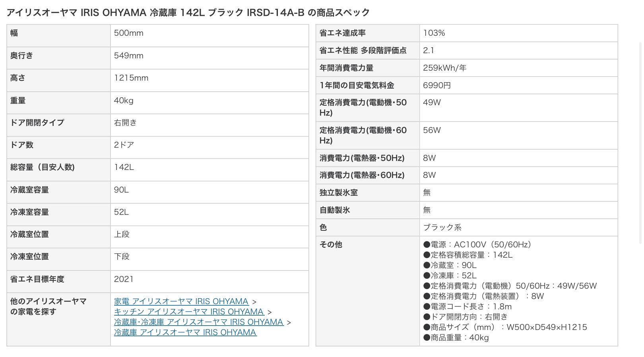644x357 pixels.
Task: Select the 2ドア door count value
Action: (x=124, y=145)
